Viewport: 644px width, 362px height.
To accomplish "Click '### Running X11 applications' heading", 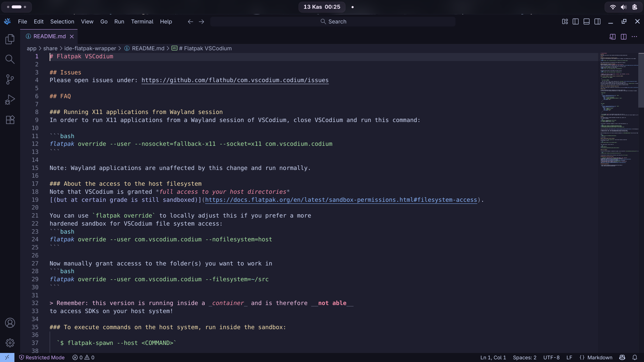I will pyautogui.click(x=136, y=112).
